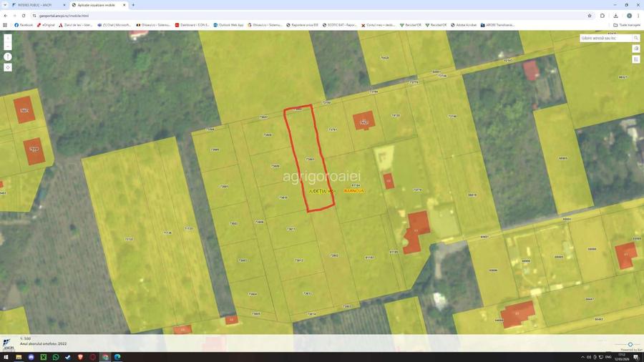The height and width of the screenshot is (362, 644).
Task: Click the address search input field
Action: tap(605, 38)
